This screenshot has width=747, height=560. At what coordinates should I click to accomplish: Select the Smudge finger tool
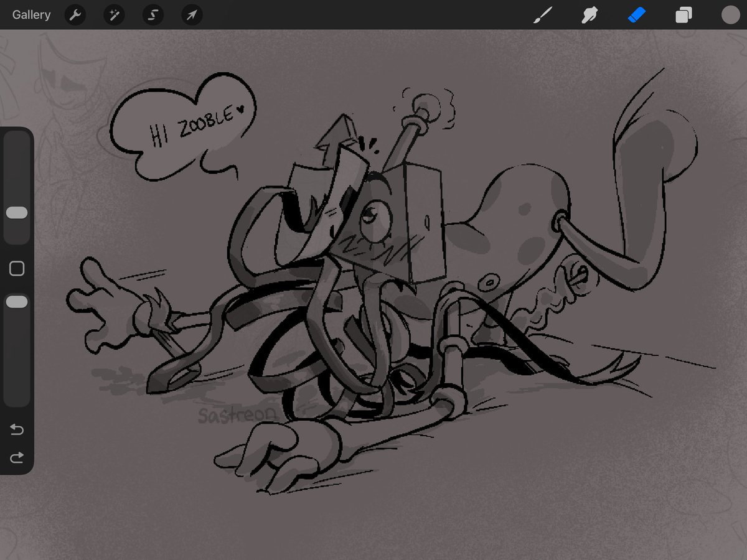[590, 15]
